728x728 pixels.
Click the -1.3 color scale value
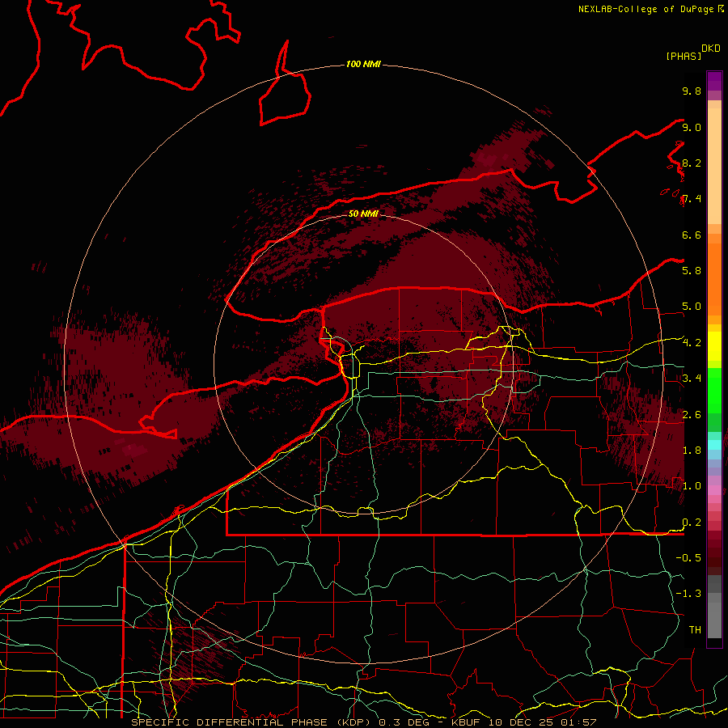coord(688,594)
